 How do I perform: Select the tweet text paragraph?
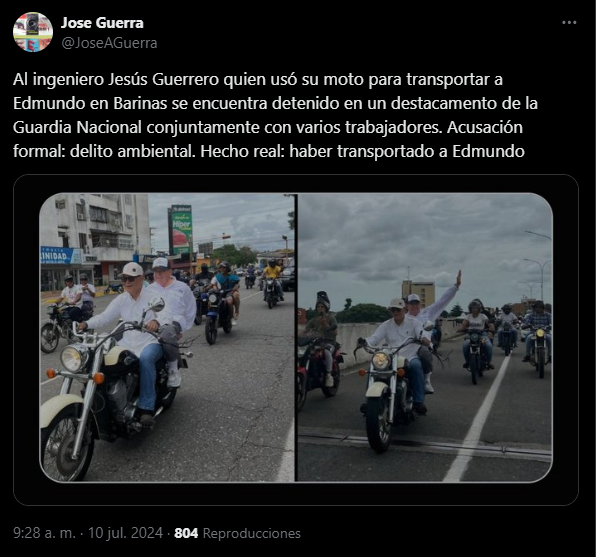(x=275, y=115)
